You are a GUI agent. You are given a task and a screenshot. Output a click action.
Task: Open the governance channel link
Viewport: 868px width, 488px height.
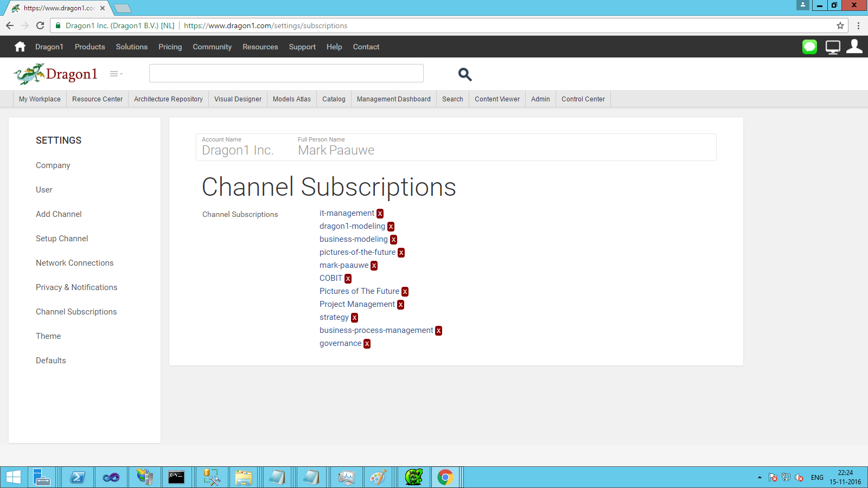(x=340, y=343)
